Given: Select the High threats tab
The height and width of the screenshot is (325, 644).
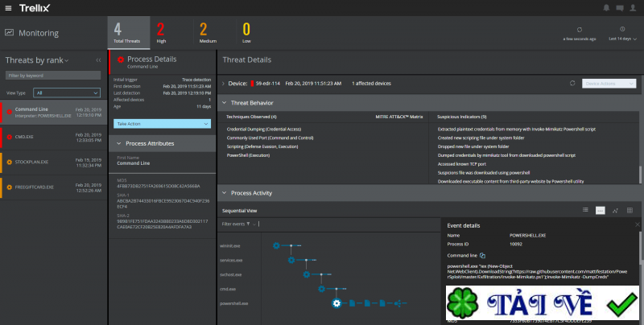Looking at the screenshot, I should [x=161, y=32].
